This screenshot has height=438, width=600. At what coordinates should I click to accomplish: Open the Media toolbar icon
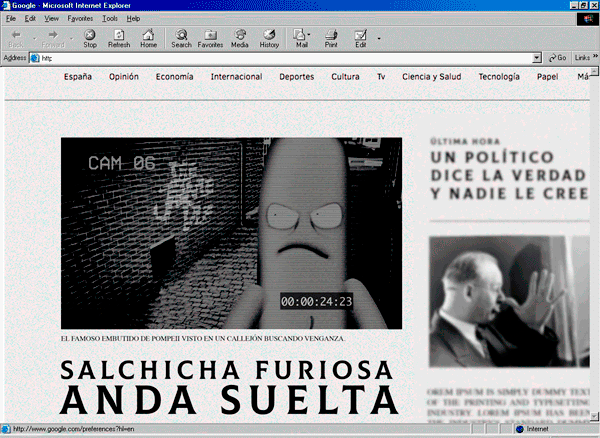point(240,35)
